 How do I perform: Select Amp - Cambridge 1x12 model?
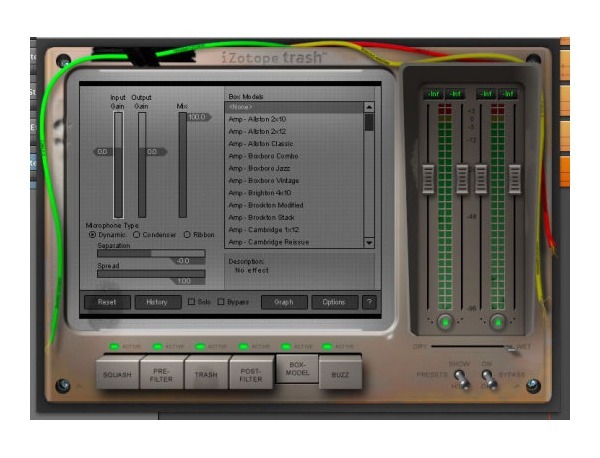click(294, 230)
